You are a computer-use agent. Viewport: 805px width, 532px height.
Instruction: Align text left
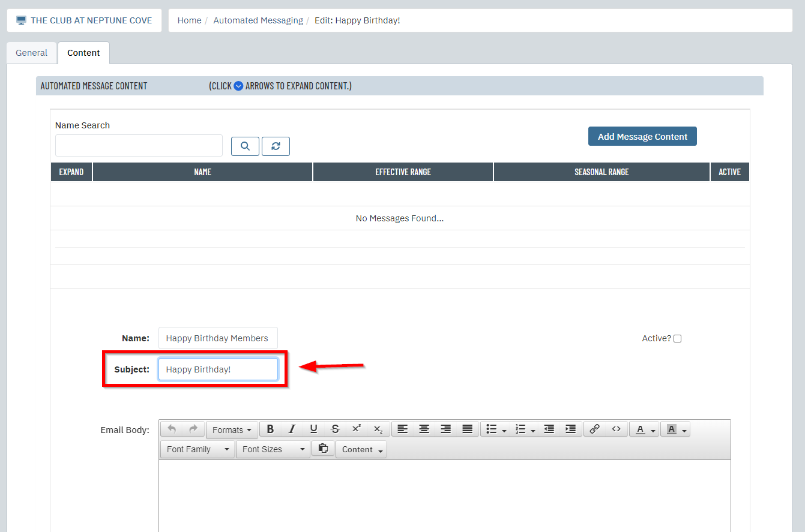click(x=402, y=429)
